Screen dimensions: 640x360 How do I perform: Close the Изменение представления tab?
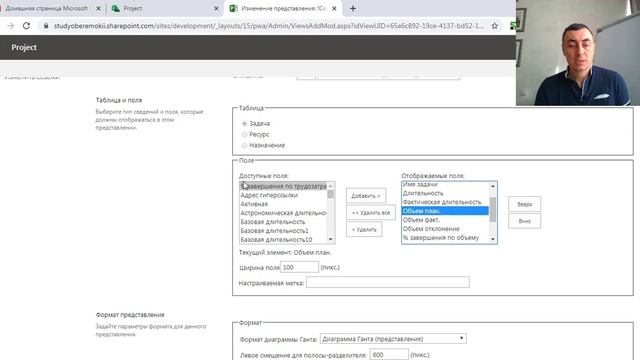(x=334, y=8)
